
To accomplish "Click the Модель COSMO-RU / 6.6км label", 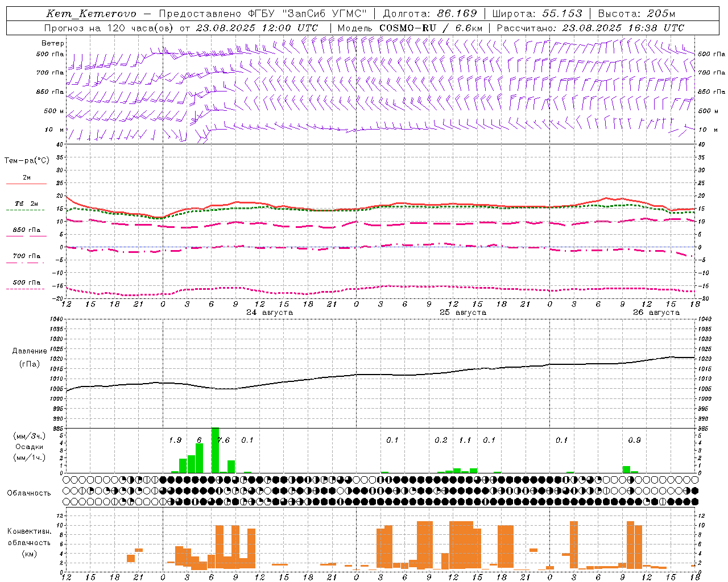I will 410,28.
